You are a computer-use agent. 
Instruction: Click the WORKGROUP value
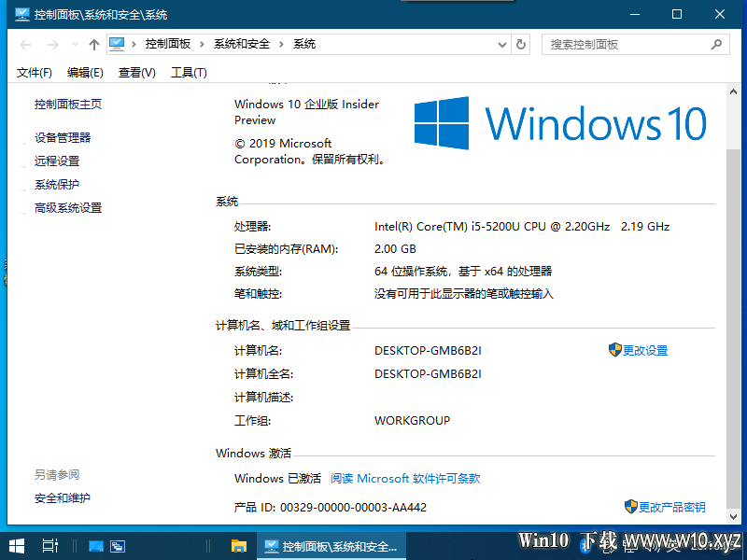[x=412, y=421]
